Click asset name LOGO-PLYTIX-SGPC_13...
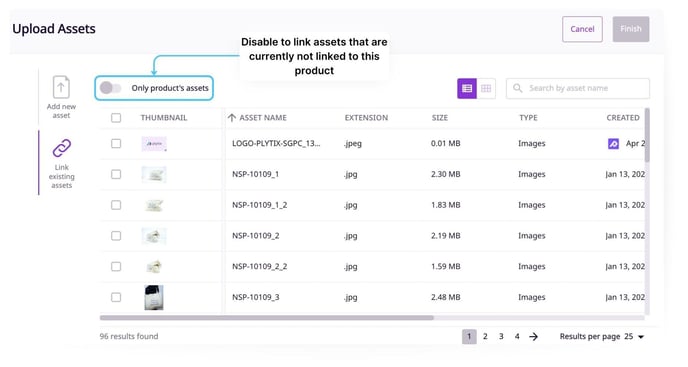 [276, 144]
